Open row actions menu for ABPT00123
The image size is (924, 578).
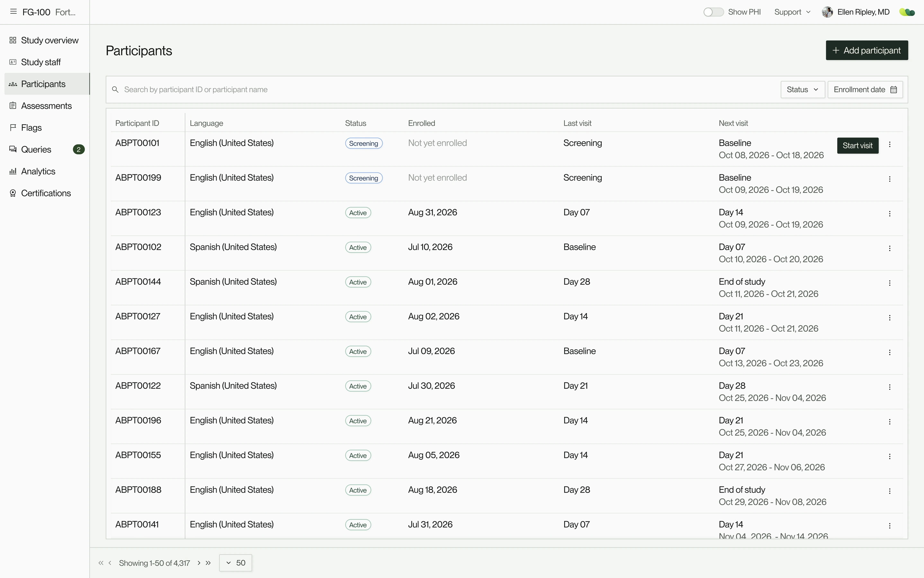click(x=890, y=214)
